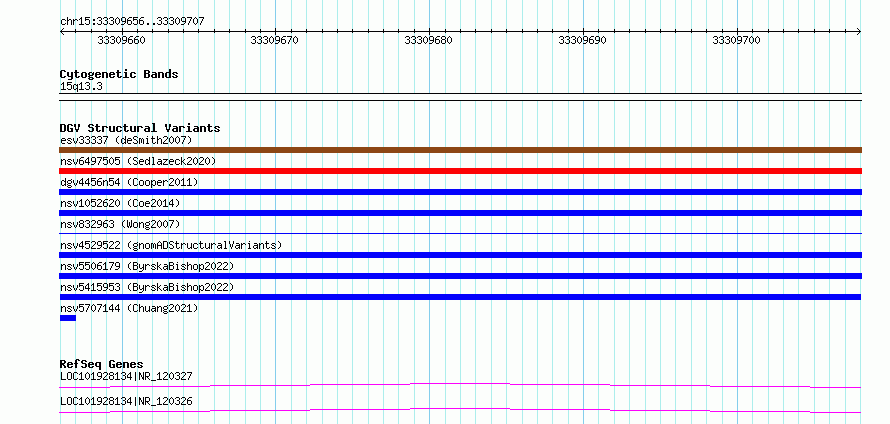Image resolution: width=890 pixels, height=424 pixels.
Task: Click ruler position 33309690
Action: [583, 40]
